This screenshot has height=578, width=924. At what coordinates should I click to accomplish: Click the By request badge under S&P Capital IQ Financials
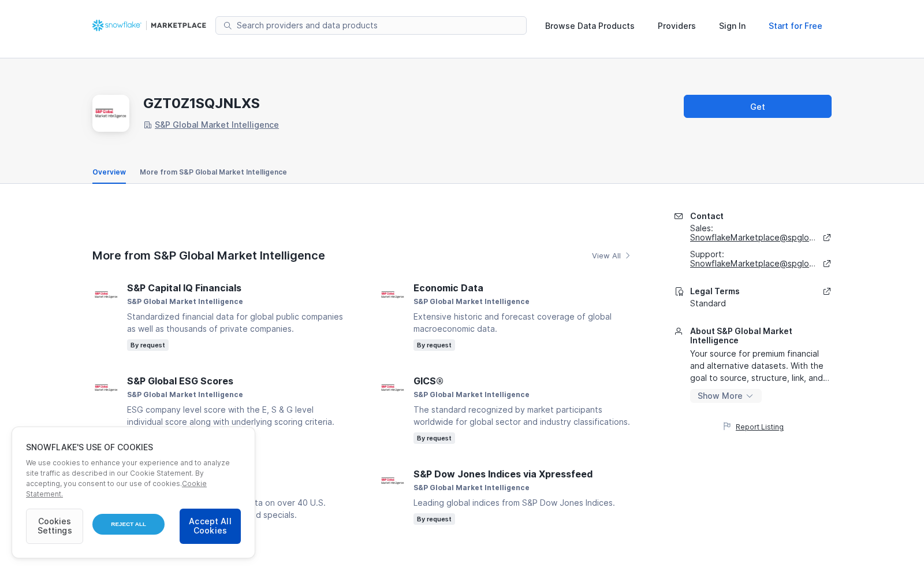click(x=148, y=345)
